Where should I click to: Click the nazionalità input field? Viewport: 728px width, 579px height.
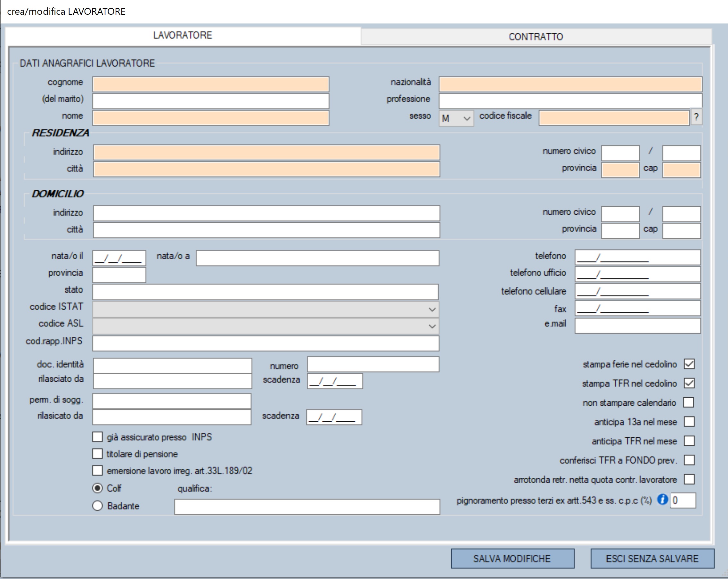coord(570,84)
